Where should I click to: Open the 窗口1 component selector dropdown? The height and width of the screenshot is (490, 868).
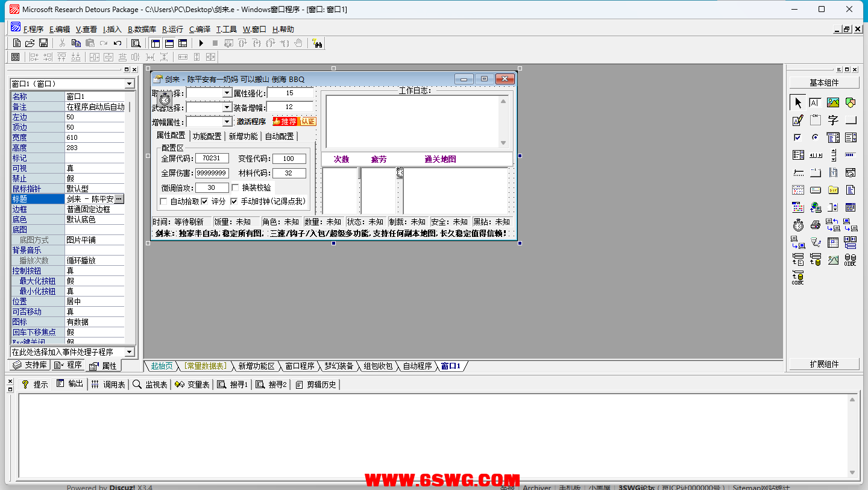pyautogui.click(x=130, y=84)
